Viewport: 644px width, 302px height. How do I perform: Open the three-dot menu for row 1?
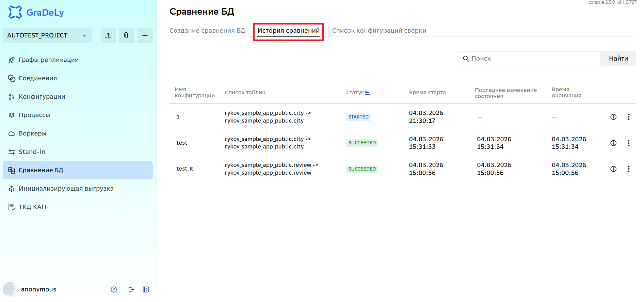pyautogui.click(x=629, y=117)
